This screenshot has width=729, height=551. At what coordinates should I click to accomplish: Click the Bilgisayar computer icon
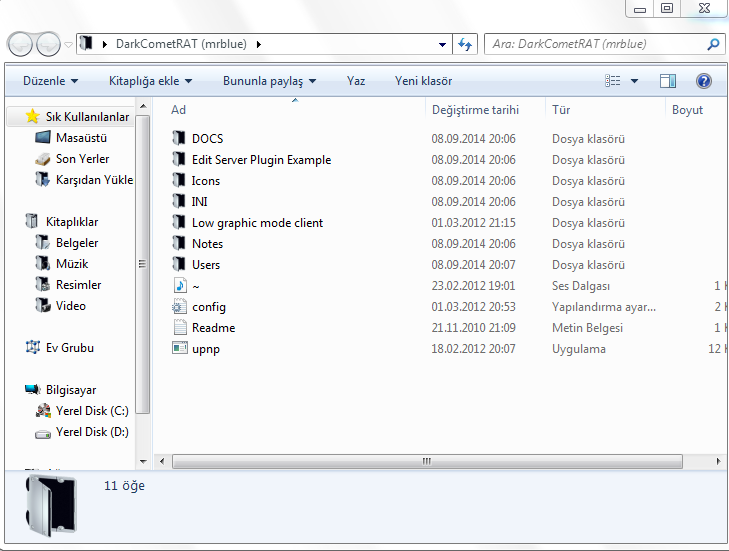click(33, 389)
